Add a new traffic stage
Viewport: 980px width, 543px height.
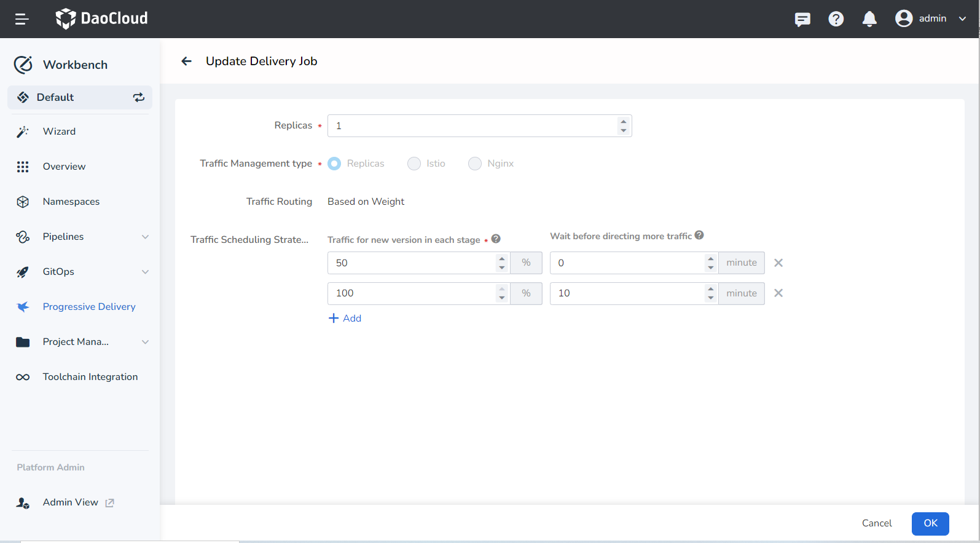(345, 318)
